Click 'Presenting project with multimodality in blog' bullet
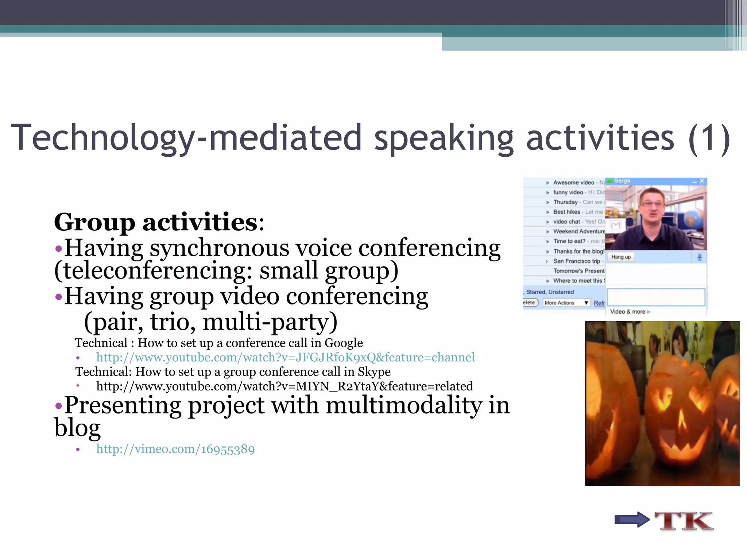The height and width of the screenshot is (560, 747). (x=282, y=416)
